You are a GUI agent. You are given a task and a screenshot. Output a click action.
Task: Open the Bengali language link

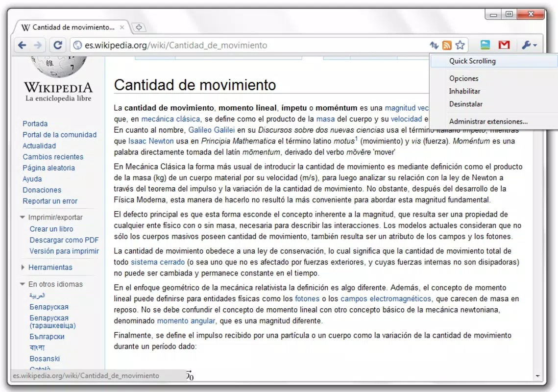(37, 347)
